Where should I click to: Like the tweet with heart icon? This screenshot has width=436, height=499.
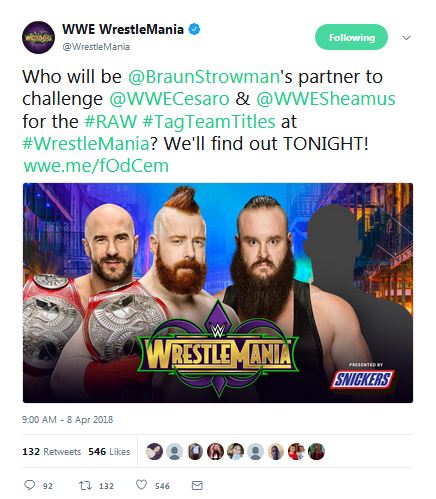pyautogui.click(x=141, y=485)
